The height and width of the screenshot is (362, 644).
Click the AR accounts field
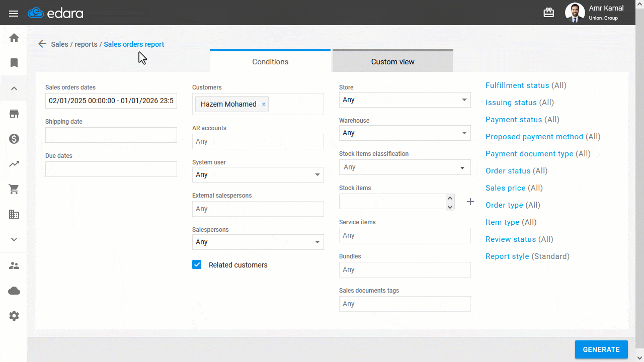258,141
